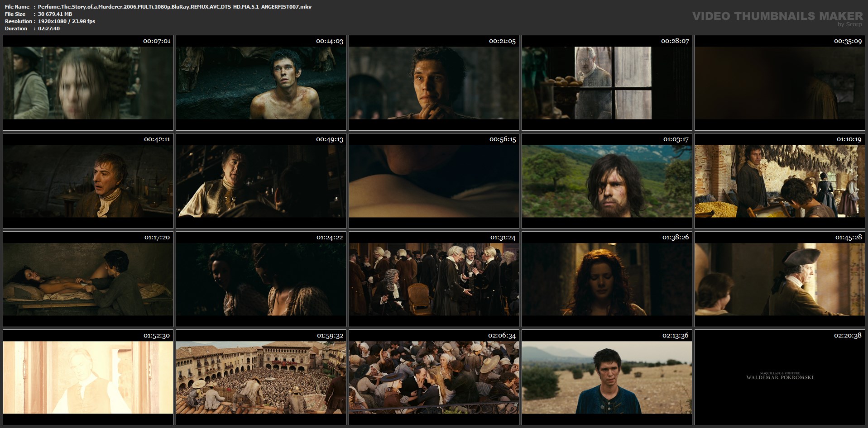Image resolution: width=868 pixels, height=428 pixels.
Task: Click the market scene thumbnail at 01:10:19
Action: click(780, 181)
